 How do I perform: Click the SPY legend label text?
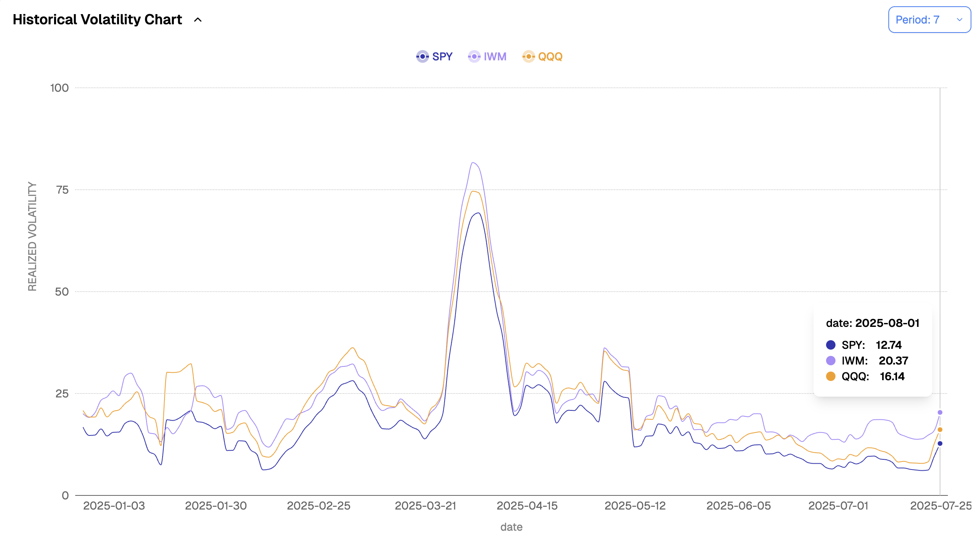point(442,56)
